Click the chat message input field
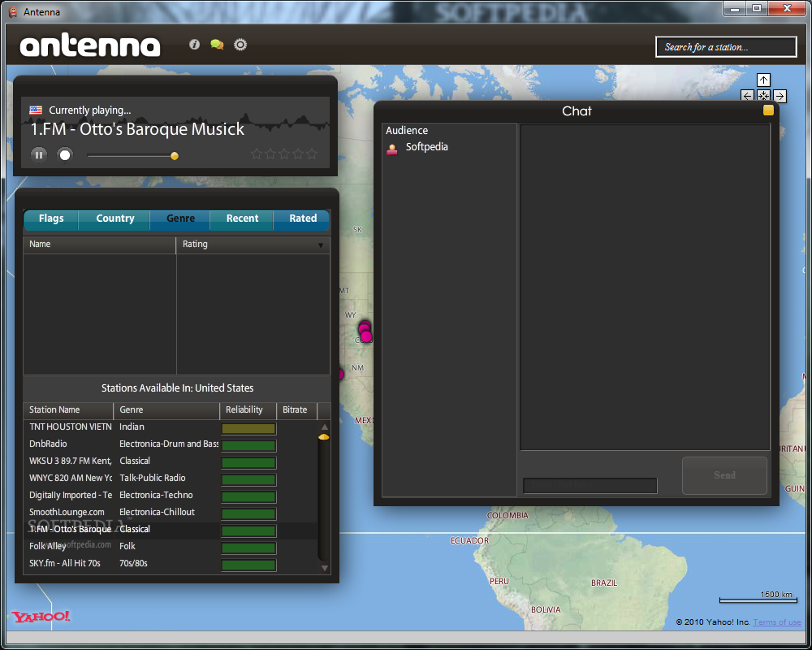The image size is (812, 650). (x=590, y=486)
